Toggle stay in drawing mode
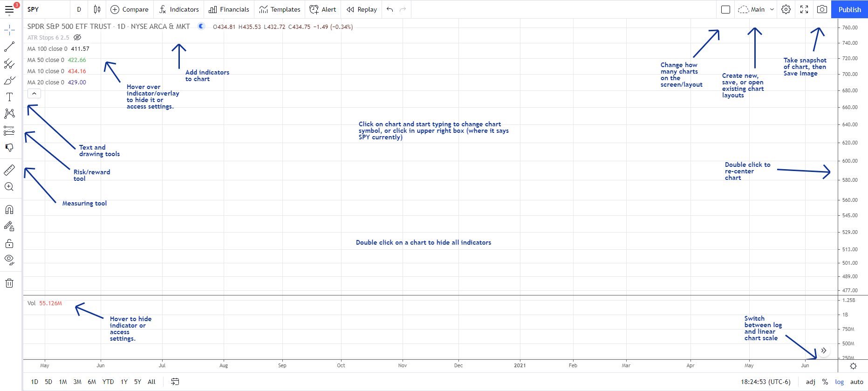 9,226
